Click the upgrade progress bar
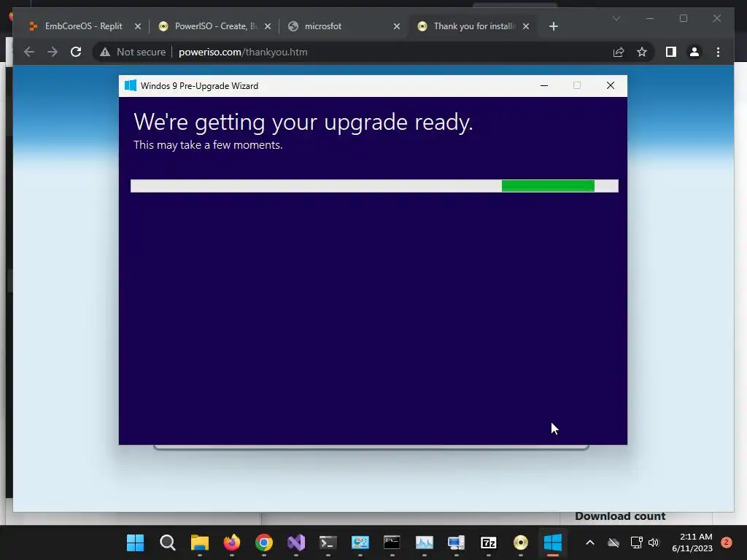 (374, 186)
